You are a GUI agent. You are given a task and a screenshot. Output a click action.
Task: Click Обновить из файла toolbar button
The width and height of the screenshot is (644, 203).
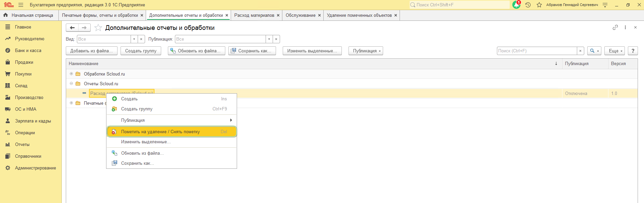(x=196, y=51)
